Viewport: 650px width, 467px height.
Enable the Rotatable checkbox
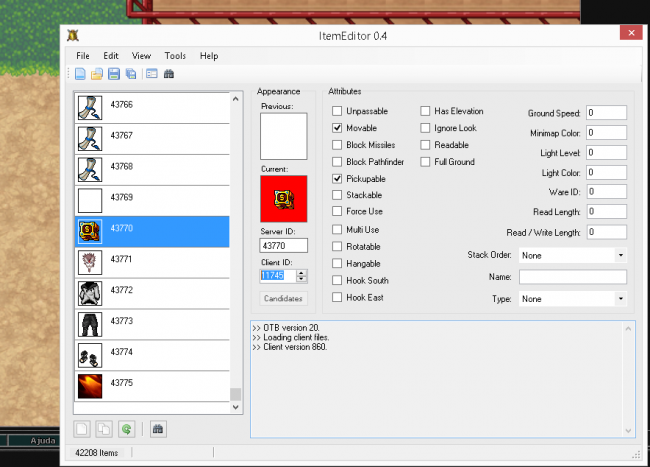(337, 247)
